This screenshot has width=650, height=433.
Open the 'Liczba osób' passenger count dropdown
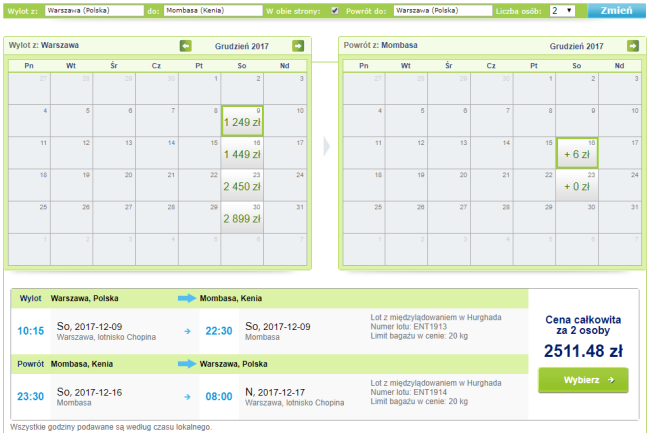(x=562, y=11)
